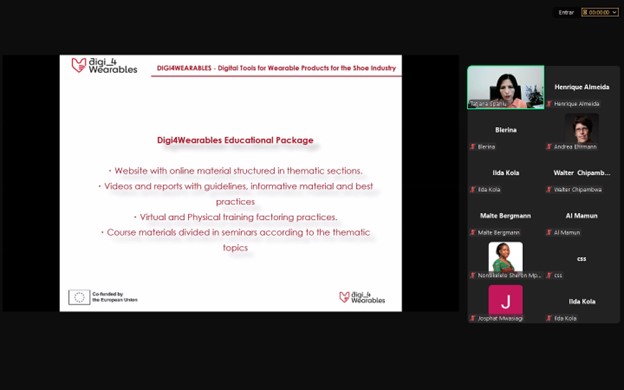This screenshot has width=624, height=390.
Task: Select the Malte Bergmann tile heading
Action: pos(505,216)
